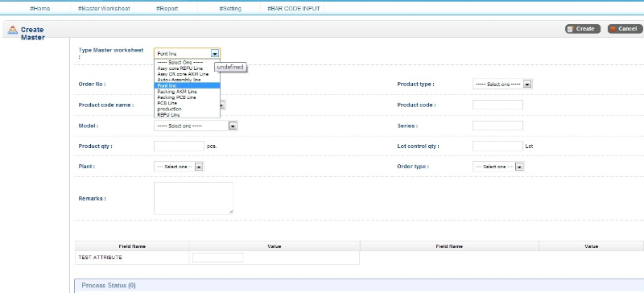
Task: Click the Create Master logo icon
Action: pos(13,30)
